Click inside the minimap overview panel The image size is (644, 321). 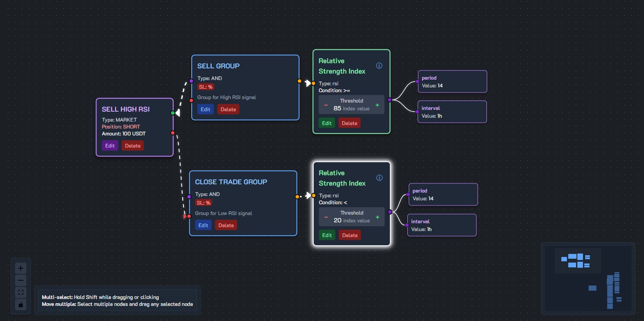(588, 279)
